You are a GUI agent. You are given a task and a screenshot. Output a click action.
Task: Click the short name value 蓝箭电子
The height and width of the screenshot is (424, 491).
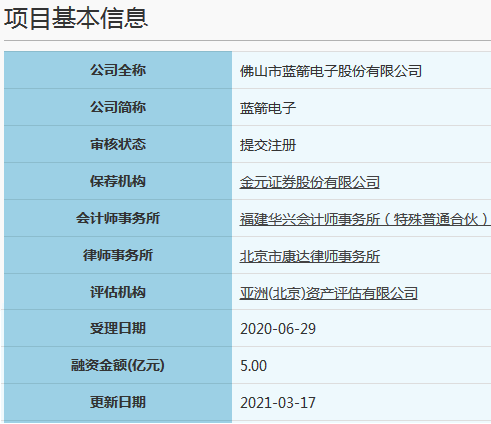[x=268, y=108]
